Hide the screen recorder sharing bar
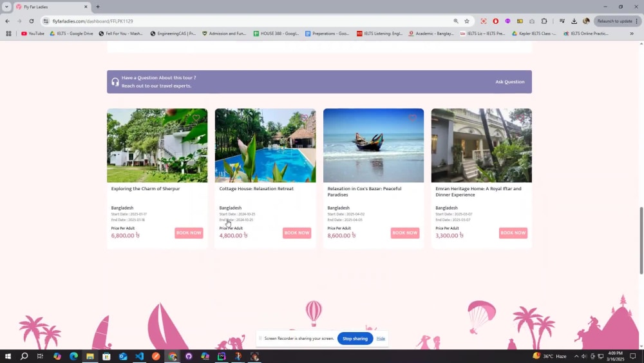Viewport: 644px width, 363px height. 381,338
